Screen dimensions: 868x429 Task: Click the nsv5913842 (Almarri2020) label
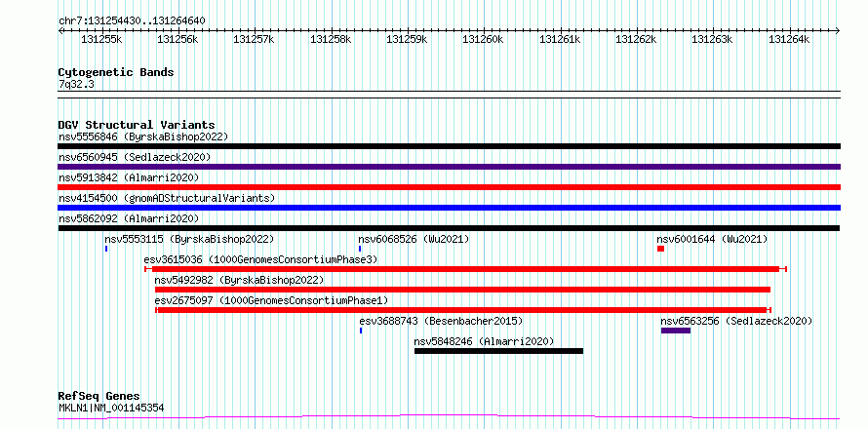coord(129,177)
